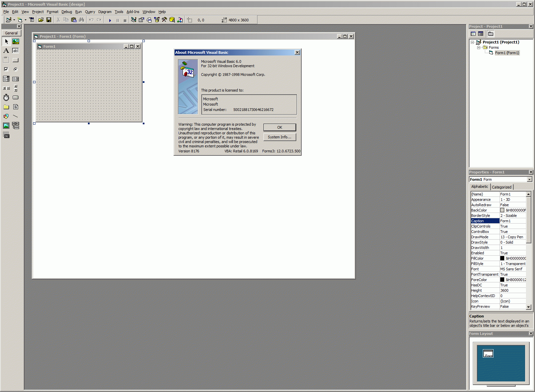Open the Debug menu
The width and height of the screenshot is (535, 392).
[67, 12]
